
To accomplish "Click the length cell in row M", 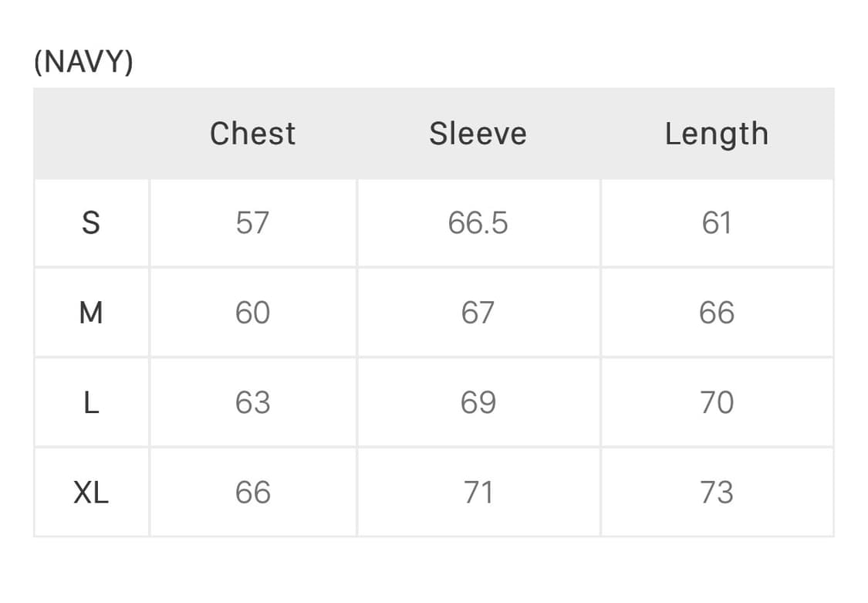I will (x=716, y=313).
